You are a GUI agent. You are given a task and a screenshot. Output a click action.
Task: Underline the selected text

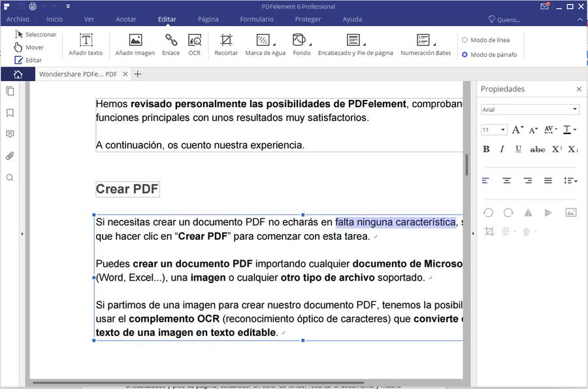[518, 149]
